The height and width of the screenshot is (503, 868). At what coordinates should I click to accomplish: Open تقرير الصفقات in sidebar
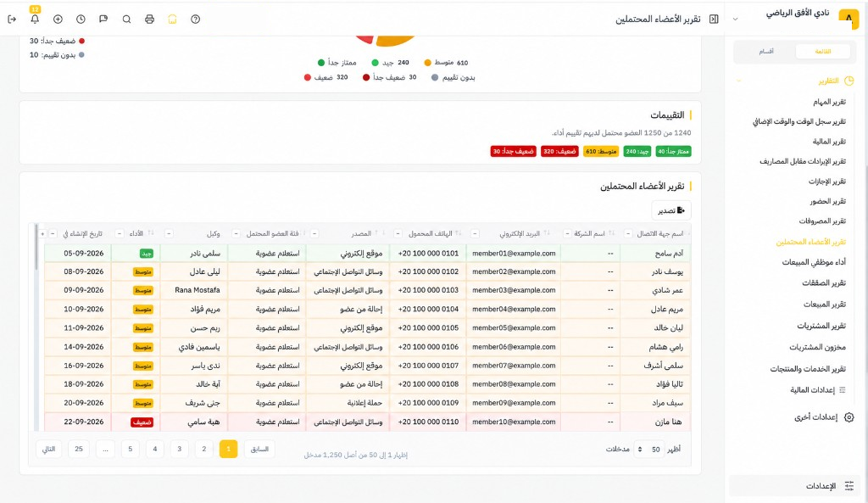pos(824,283)
